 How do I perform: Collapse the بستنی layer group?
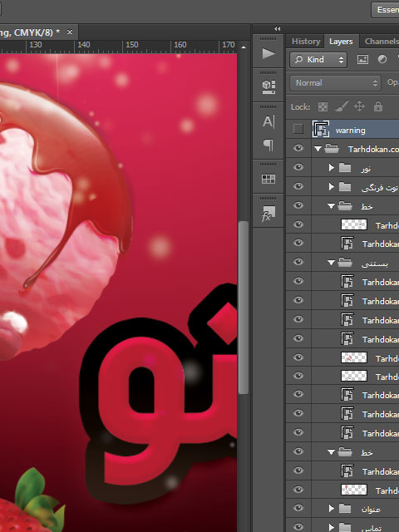pyautogui.click(x=331, y=263)
